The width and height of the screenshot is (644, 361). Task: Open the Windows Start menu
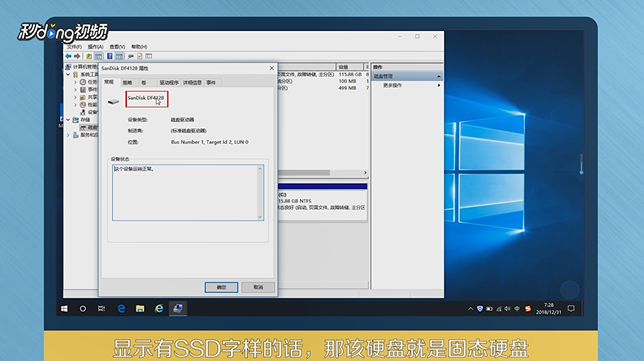pos(64,308)
